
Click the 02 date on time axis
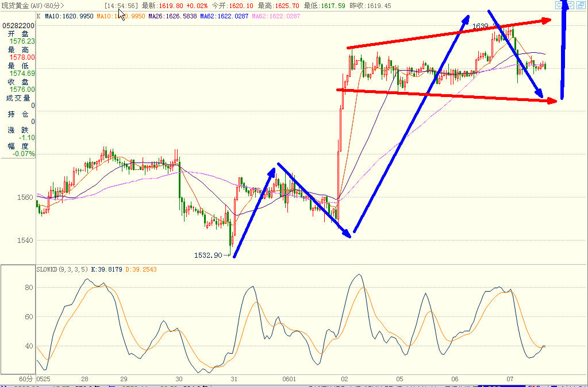[x=345, y=379]
